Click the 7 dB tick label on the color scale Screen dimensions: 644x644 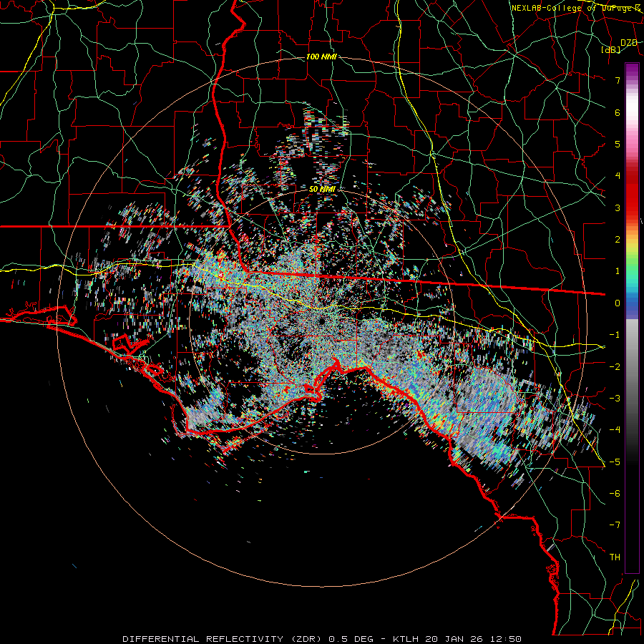click(x=618, y=80)
